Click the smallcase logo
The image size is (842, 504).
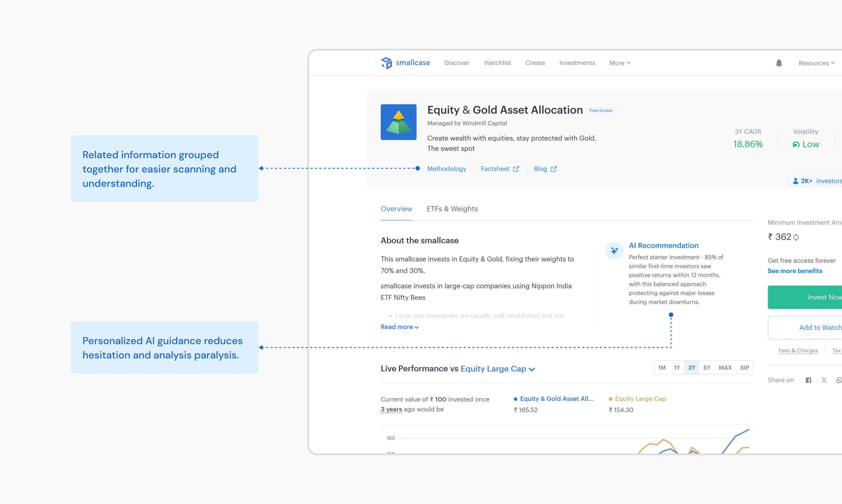point(405,63)
